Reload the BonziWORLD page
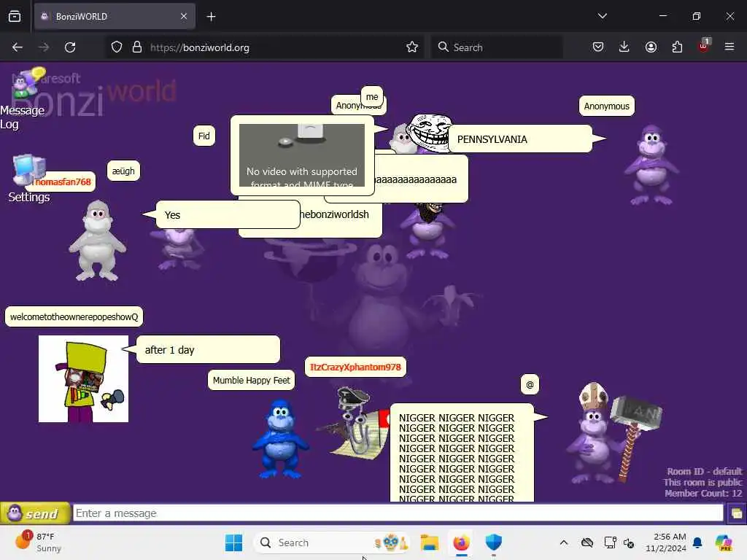Screen dimensions: 747x560 70,47
